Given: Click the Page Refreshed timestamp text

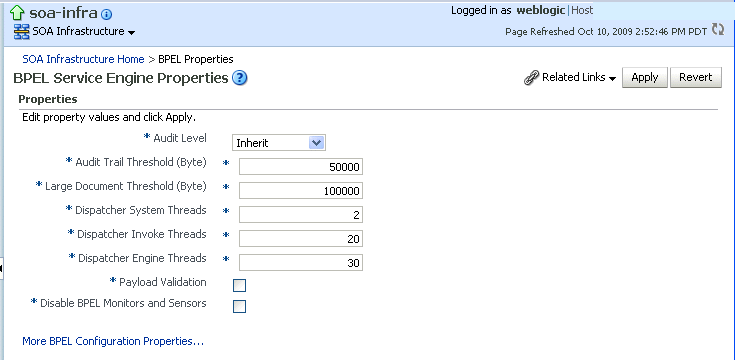Looking at the screenshot, I should click(606, 32).
